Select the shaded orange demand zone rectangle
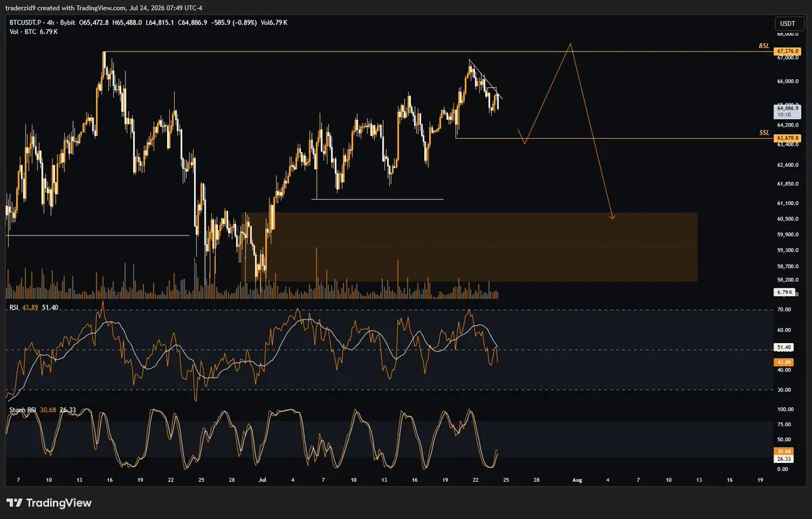The height and width of the screenshot is (519, 812). click(469, 247)
